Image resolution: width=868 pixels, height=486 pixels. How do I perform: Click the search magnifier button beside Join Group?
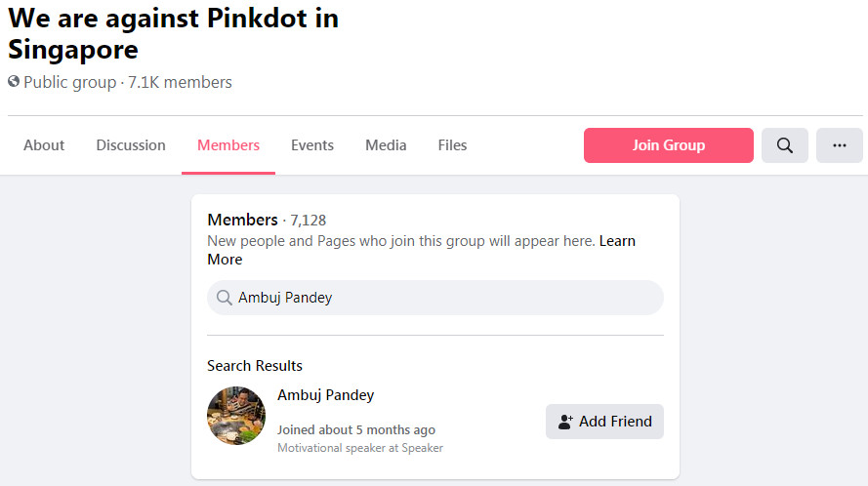785,145
